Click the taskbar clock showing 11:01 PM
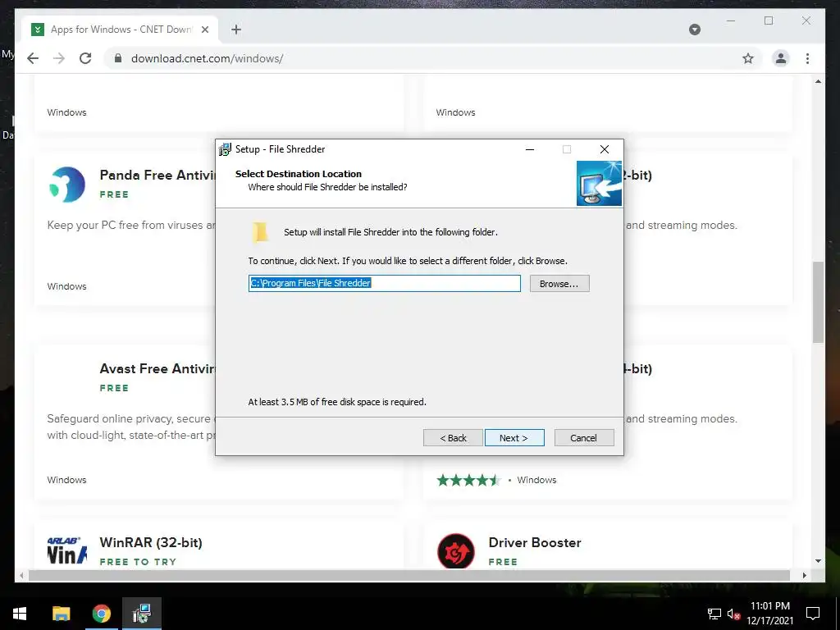The image size is (840, 630). pos(769,614)
